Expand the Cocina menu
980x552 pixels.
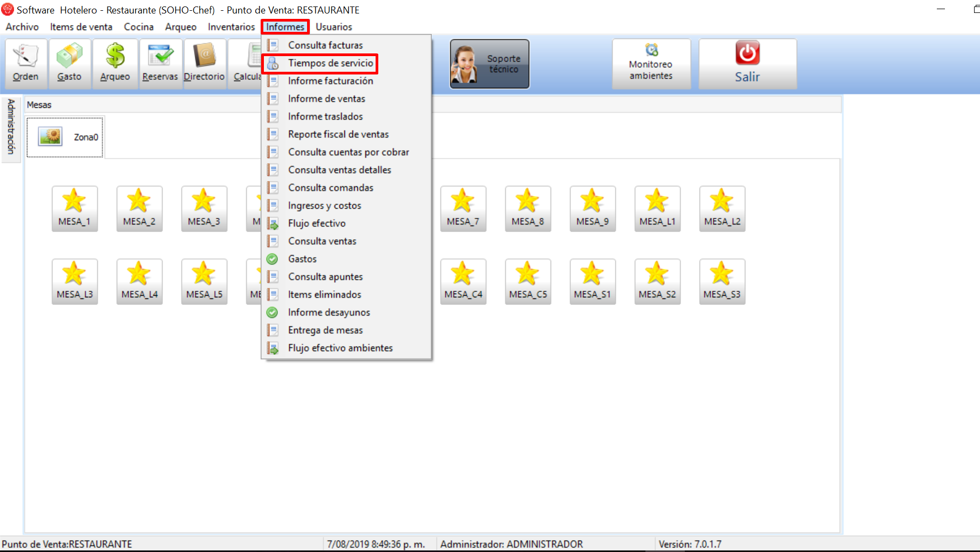(139, 27)
